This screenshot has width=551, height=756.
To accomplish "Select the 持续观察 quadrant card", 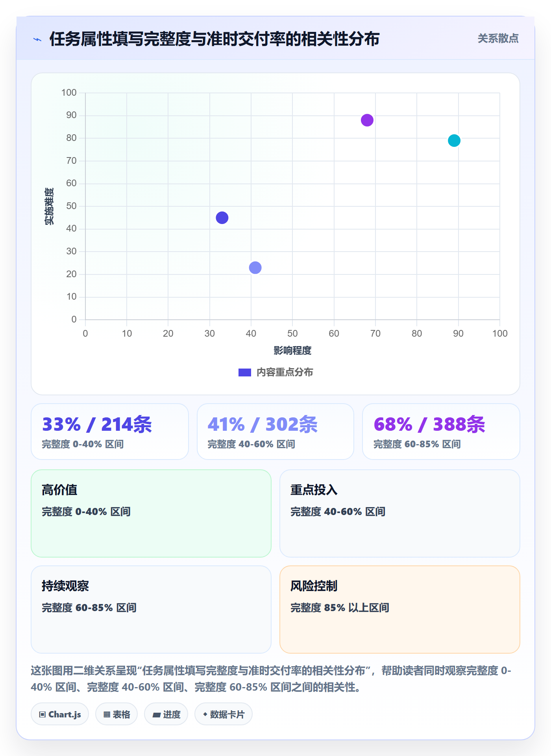I will [151, 610].
